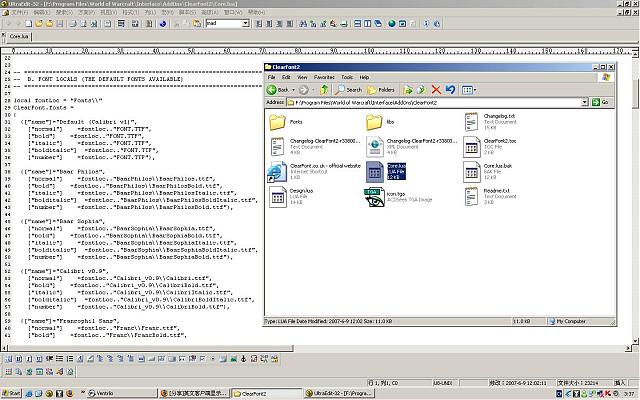Click the Move To icon in Explorer toolbar
Screen dimensions: 640x400
[408, 89]
